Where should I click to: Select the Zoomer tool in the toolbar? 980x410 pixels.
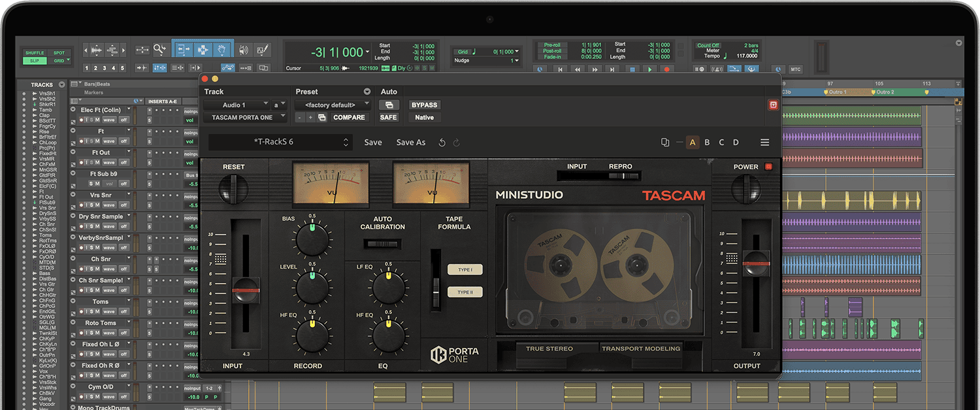click(x=160, y=49)
